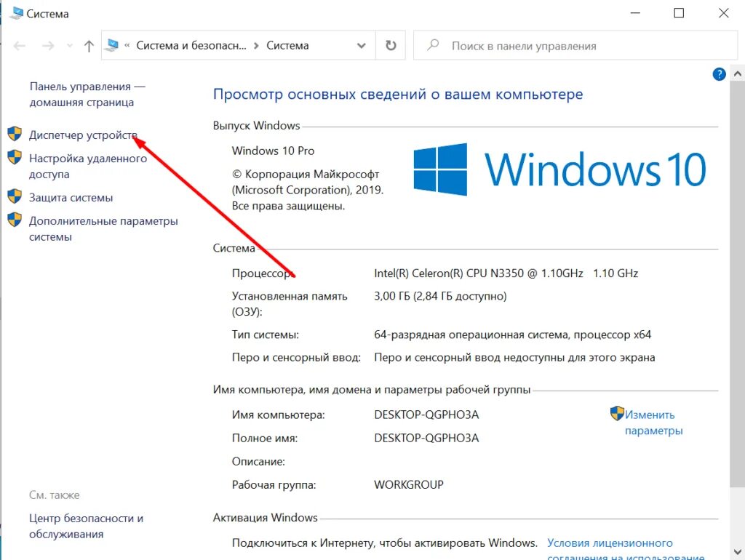Click computer name DESKTOP-QGPHO3A next to Имя компьютера
This screenshot has height=560, width=745.
(x=426, y=415)
